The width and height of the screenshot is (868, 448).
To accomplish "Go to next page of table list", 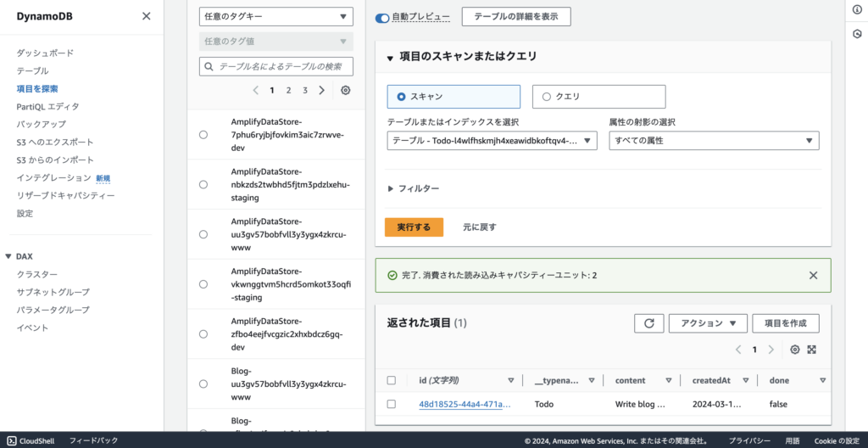I will coord(321,91).
